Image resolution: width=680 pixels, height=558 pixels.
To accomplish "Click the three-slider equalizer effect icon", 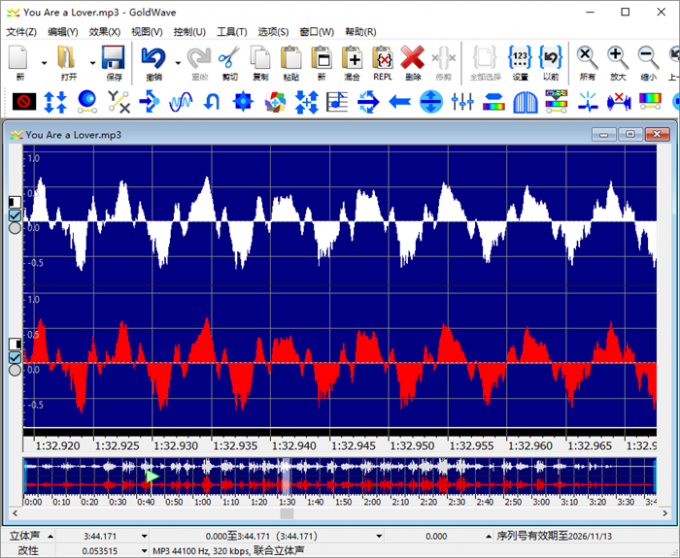I will point(462,102).
